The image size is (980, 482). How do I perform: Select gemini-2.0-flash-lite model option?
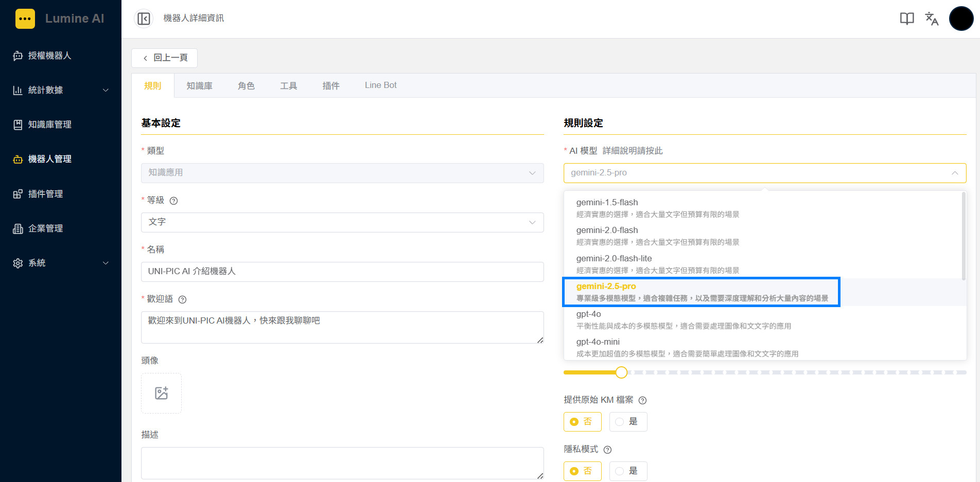(763, 264)
